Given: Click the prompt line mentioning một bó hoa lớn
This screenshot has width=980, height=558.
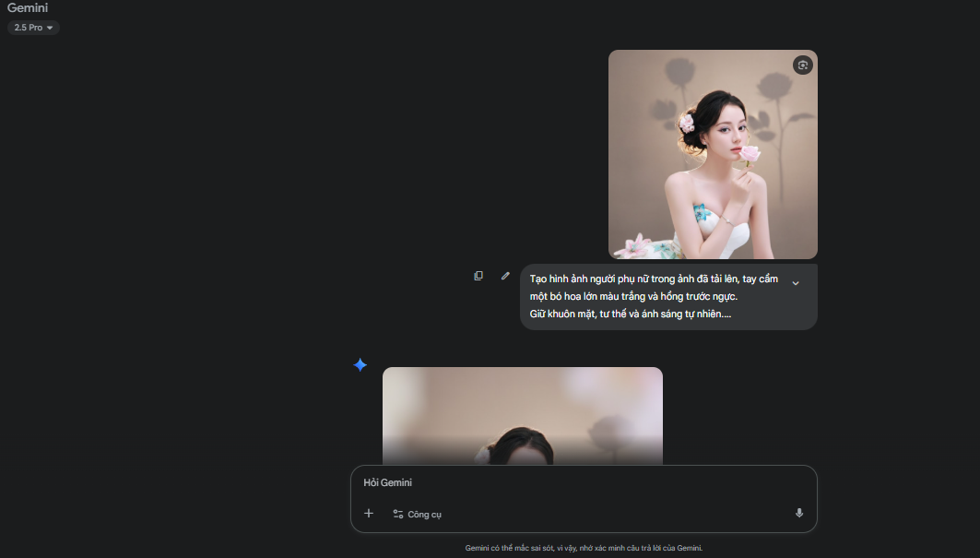Looking at the screenshot, I should click(633, 297).
